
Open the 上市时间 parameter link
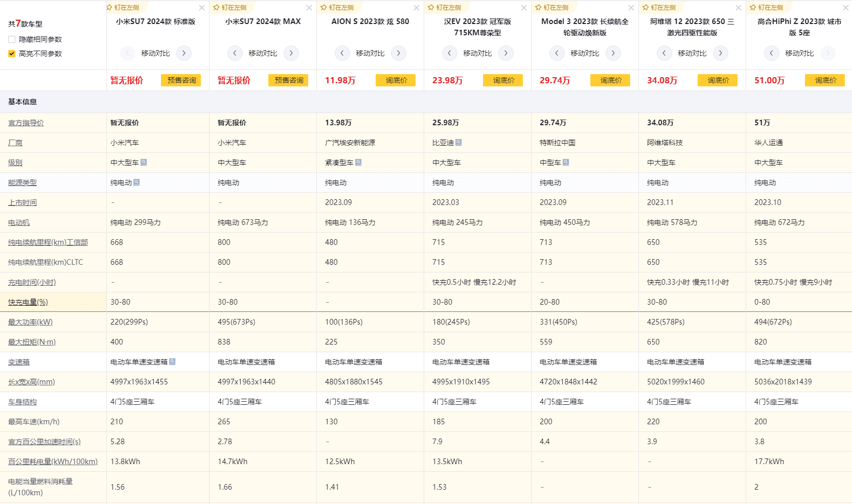click(x=22, y=202)
